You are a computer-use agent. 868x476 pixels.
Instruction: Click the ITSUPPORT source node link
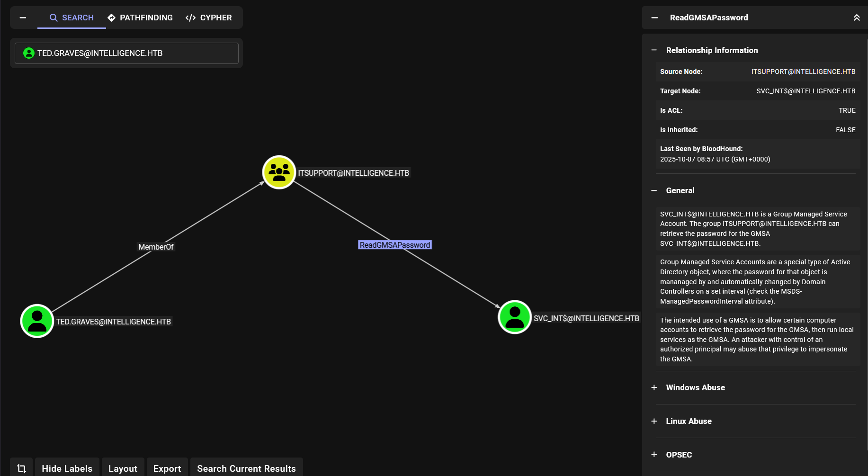pyautogui.click(x=803, y=72)
